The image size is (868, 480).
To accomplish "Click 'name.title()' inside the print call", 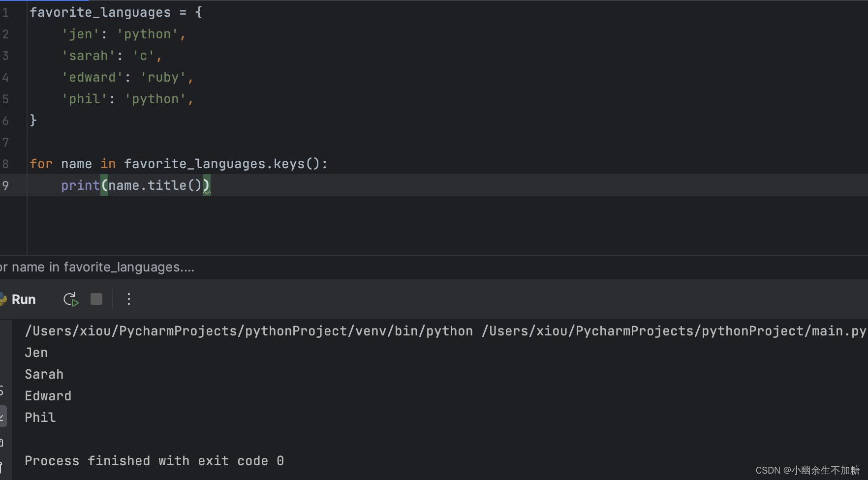I will point(155,185).
